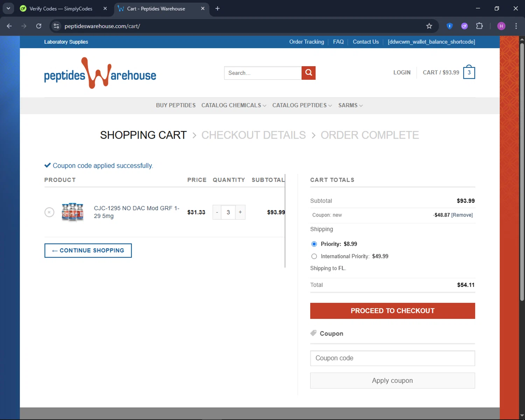Image resolution: width=525 pixels, height=420 pixels.
Task: Click the CJC-1295 product thumbnail
Action: 72,212
